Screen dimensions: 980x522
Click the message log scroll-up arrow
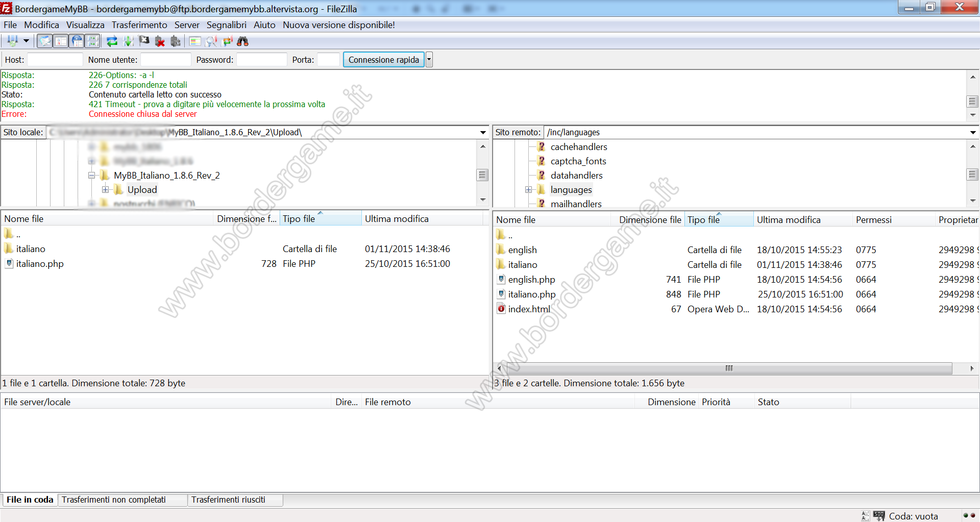click(973, 77)
